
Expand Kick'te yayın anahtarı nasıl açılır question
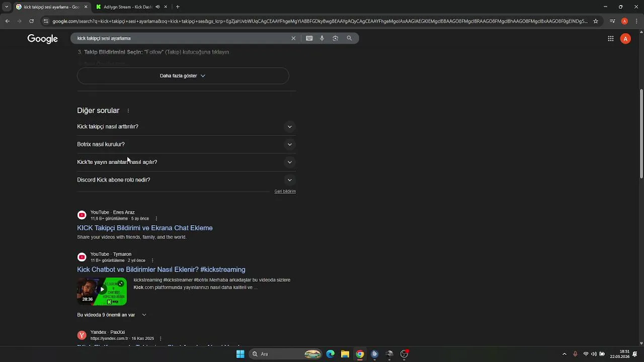pos(186,162)
